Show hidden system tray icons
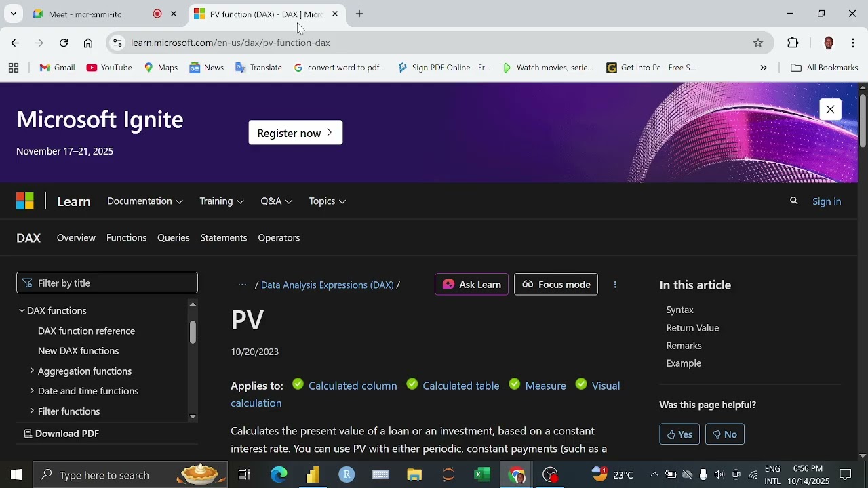The height and width of the screenshot is (488, 868). (654, 475)
